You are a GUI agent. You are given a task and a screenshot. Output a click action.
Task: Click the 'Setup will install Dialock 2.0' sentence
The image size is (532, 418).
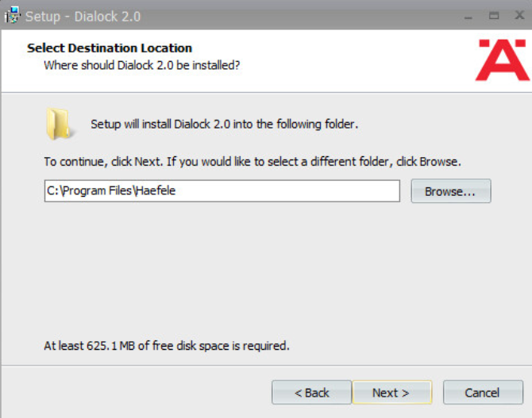pos(224,124)
